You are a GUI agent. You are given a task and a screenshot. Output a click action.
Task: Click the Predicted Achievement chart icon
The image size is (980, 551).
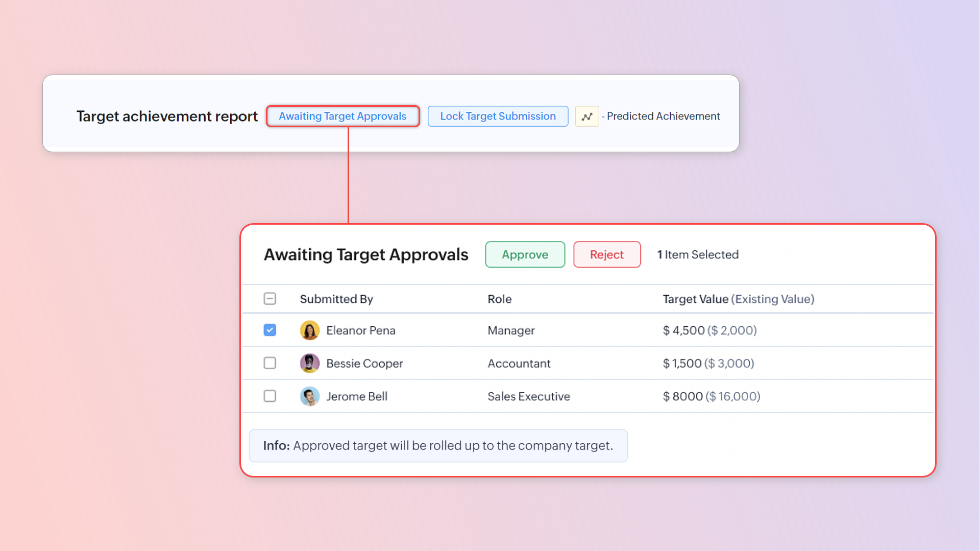click(x=586, y=116)
